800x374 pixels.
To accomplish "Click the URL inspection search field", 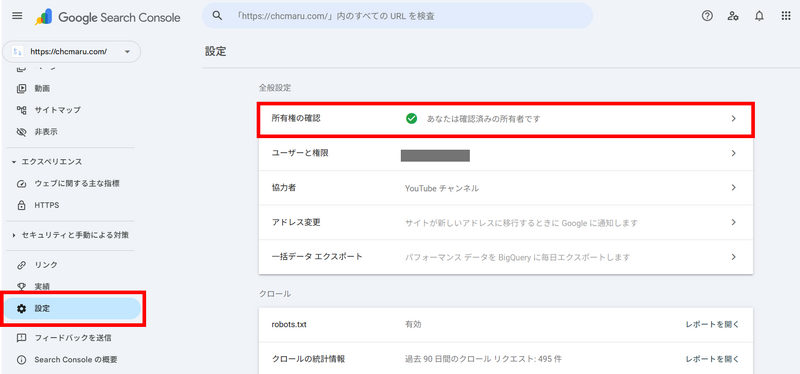I will (x=397, y=16).
